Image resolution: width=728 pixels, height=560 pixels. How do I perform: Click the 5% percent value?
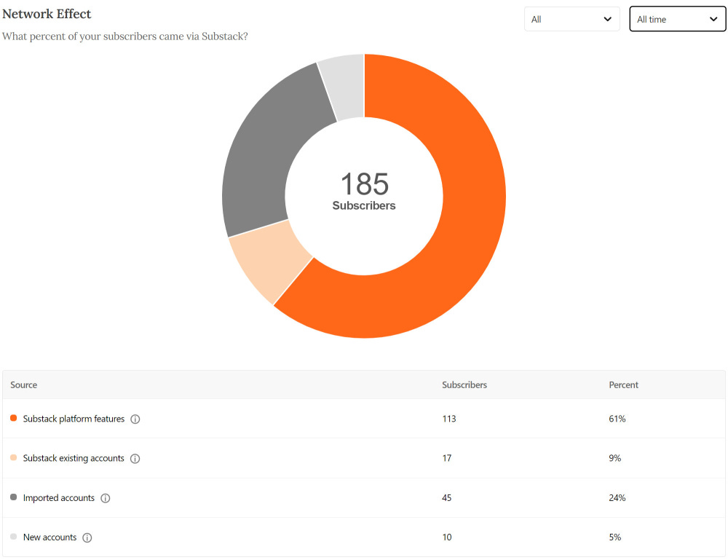coord(614,537)
